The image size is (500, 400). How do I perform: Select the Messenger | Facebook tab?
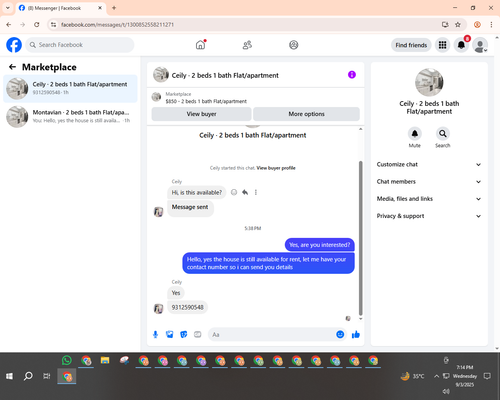(x=61, y=8)
